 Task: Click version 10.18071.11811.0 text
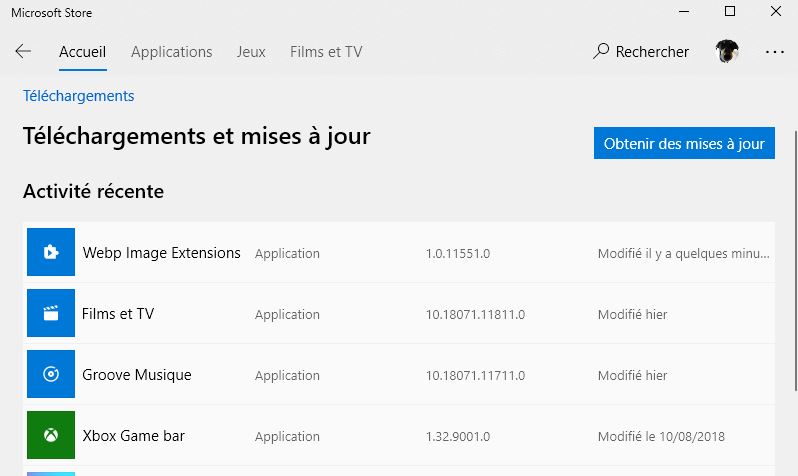(475, 315)
